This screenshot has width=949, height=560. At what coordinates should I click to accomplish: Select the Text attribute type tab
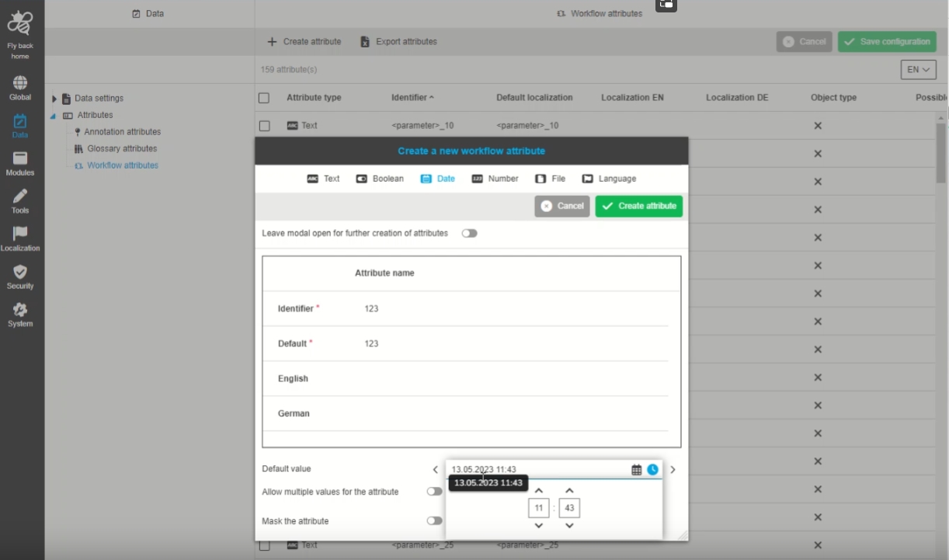[x=323, y=179]
